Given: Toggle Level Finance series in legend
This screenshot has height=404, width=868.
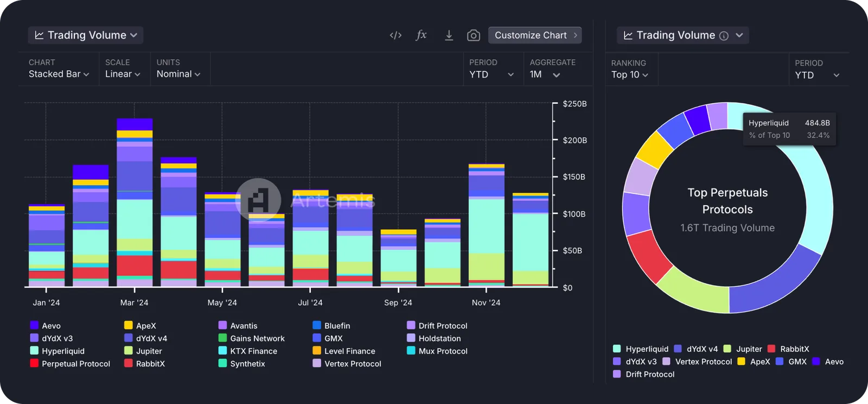Looking at the screenshot, I should click(344, 351).
